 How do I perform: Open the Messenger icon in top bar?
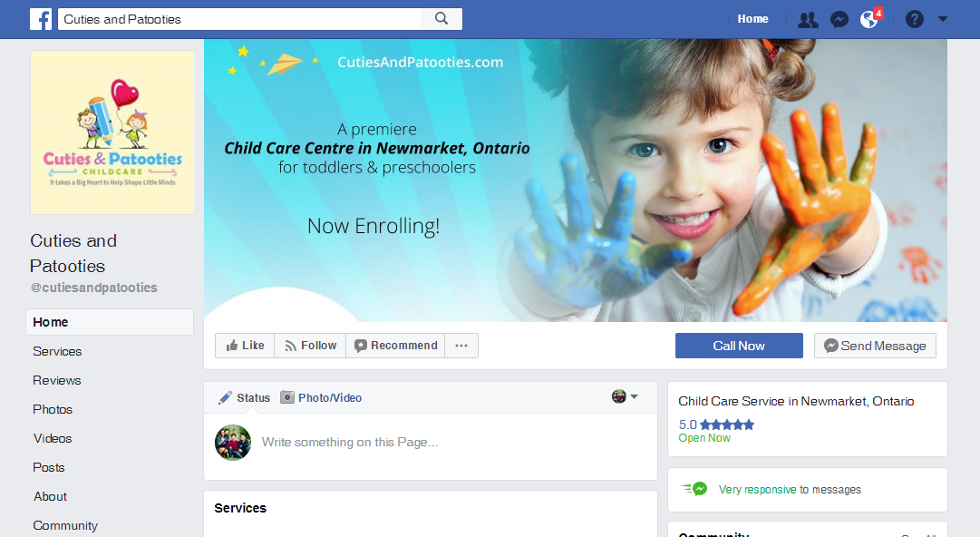[x=839, y=20]
